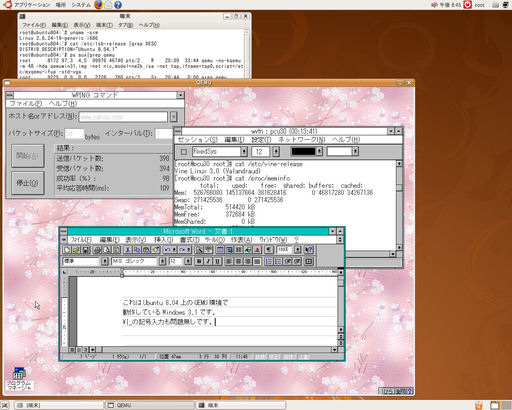Open the ヘルプ(H) menu in WPING
Viewport: 512px width, 410px height.
(x=63, y=104)
